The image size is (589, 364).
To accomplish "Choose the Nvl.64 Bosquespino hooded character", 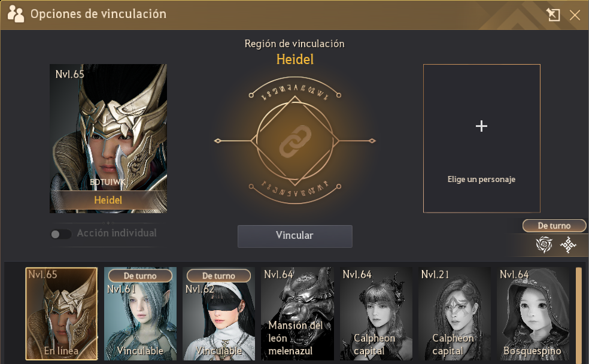I will [x=533, y=314].
